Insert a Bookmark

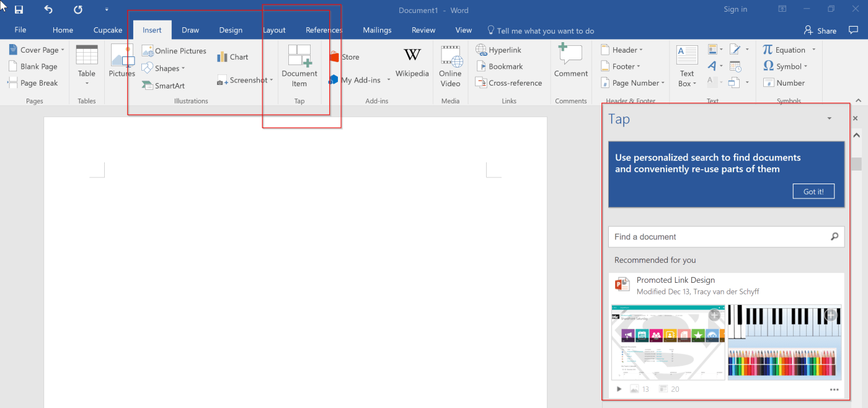[499, 66]
